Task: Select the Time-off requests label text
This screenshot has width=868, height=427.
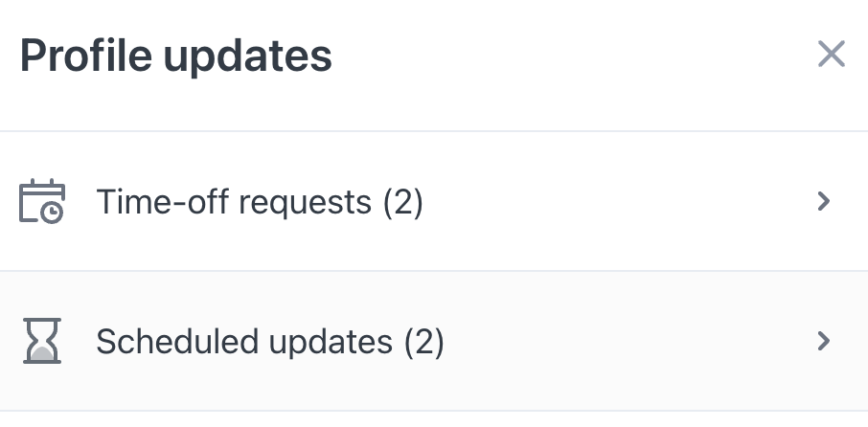Action: click(x=234, y=202)
